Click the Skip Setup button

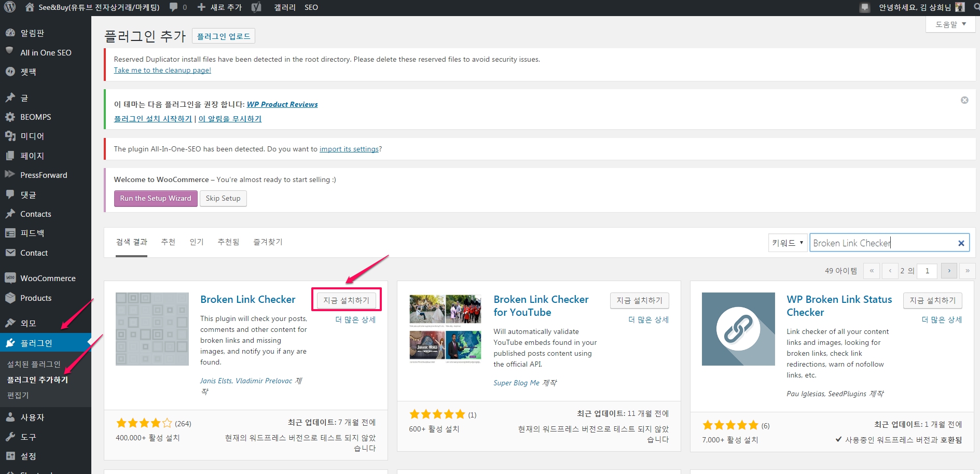click(223, 199)
